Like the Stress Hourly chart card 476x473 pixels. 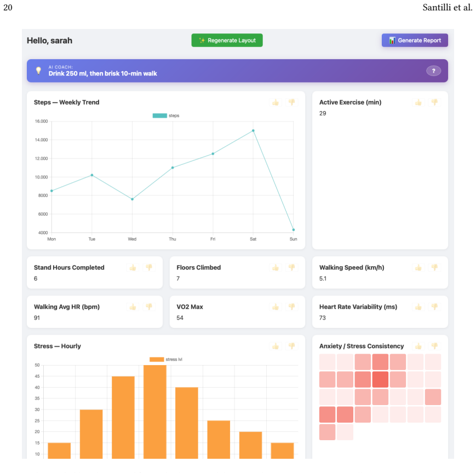[276, 346]
